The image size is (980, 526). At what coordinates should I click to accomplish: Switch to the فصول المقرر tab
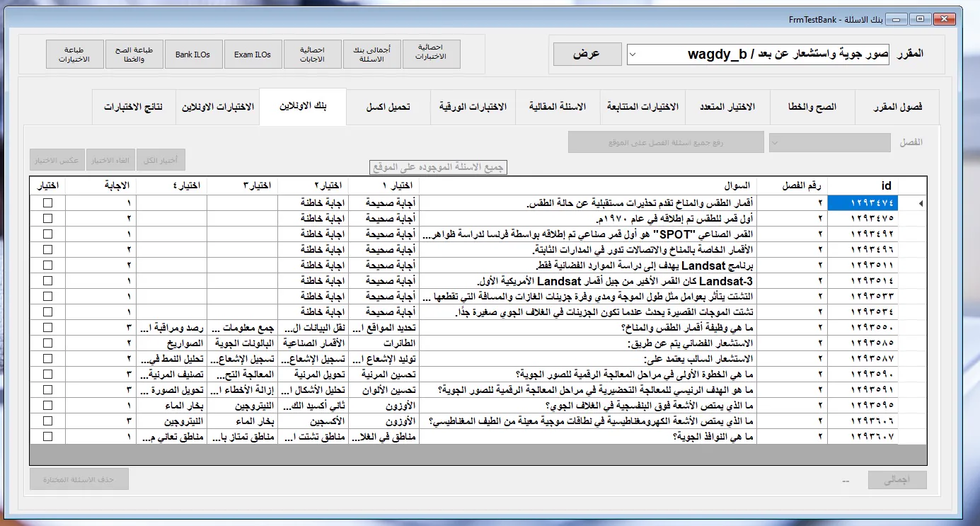click(x=897, y=108)
